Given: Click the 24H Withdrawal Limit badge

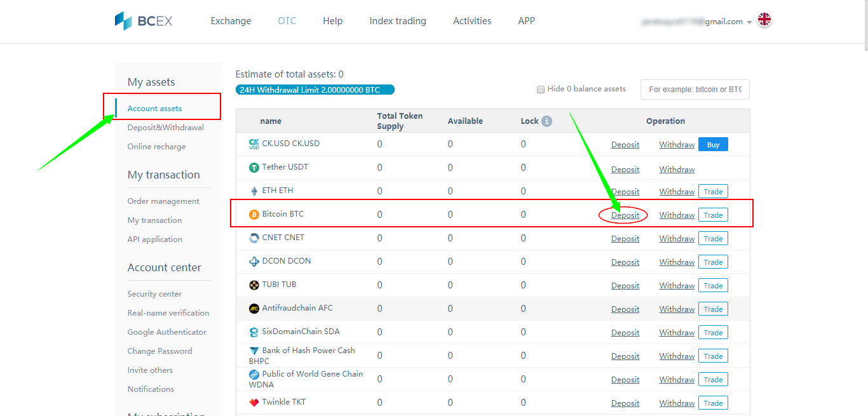Looking at the screenshot, I should [315, 90].
